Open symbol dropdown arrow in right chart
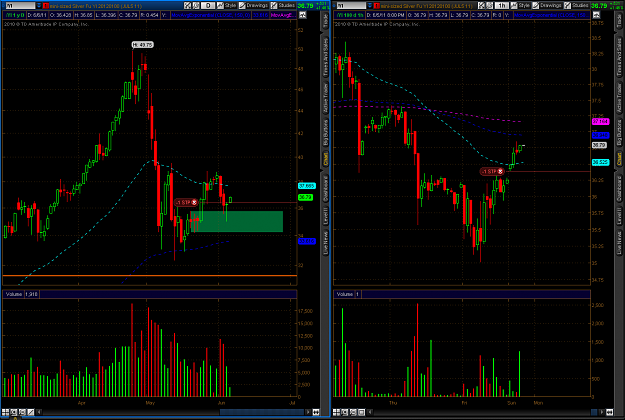 coord(369,6)
